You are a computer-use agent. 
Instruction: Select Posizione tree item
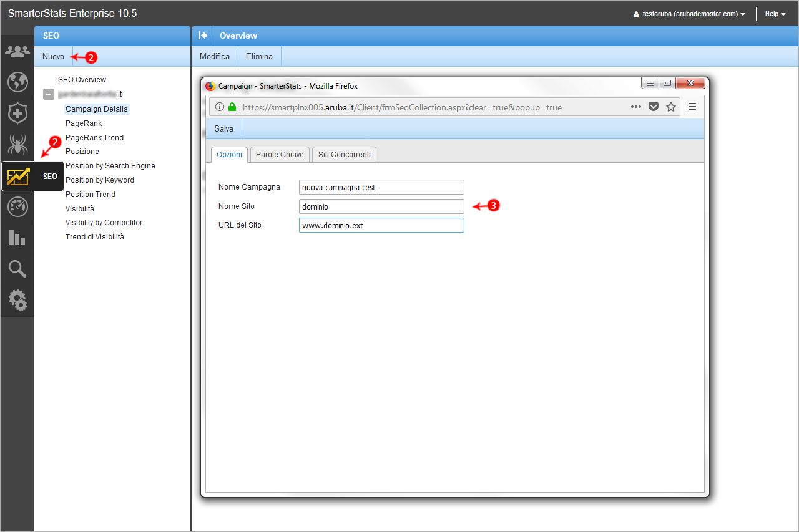click(82, 152)
